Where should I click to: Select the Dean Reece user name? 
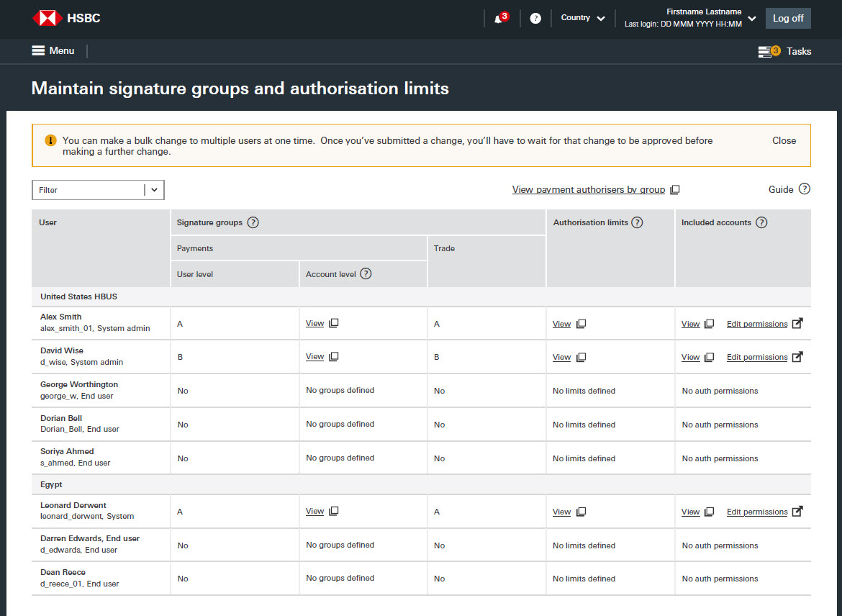point(63,573)
